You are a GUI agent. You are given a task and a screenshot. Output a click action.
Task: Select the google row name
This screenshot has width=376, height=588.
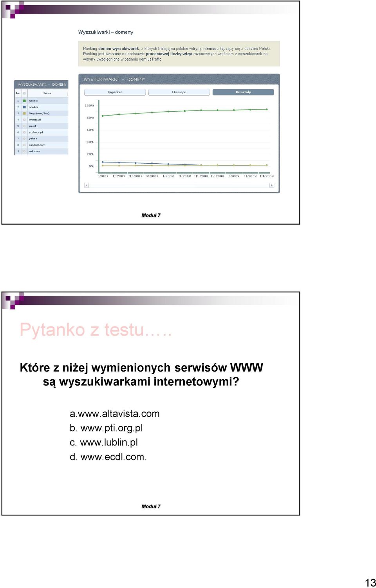coord(33,101)
